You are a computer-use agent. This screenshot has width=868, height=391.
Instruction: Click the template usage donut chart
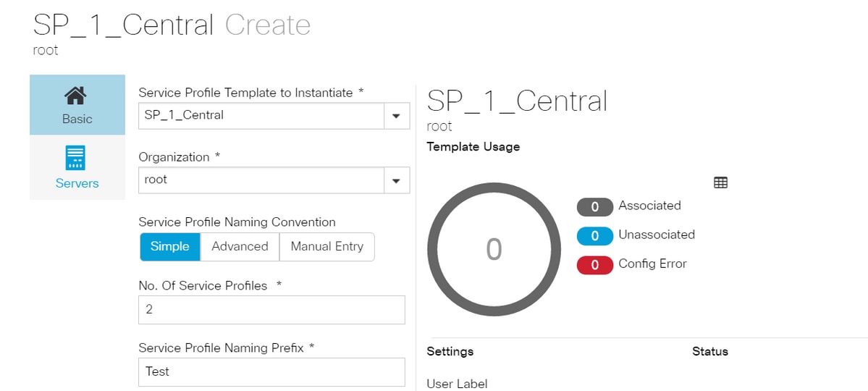pos(494,248)
